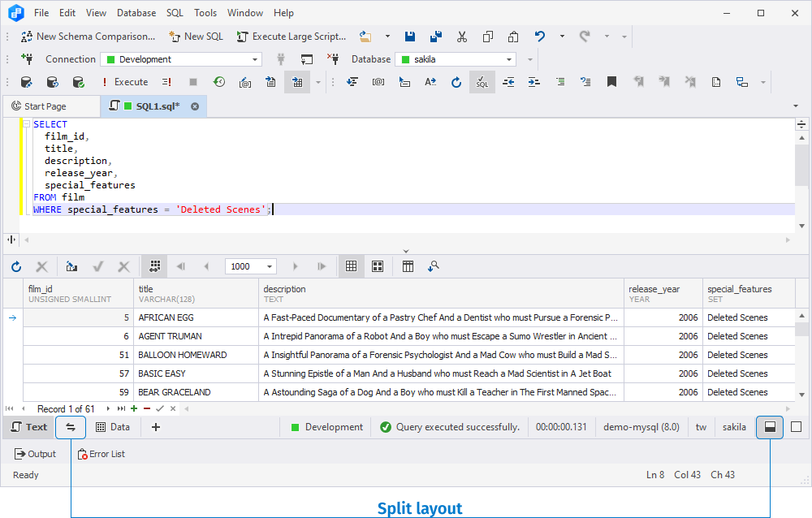Image resolution: width=812 pixels, height=518 pixels.
Task: Switch to the Data view tab
Action: 113,427
